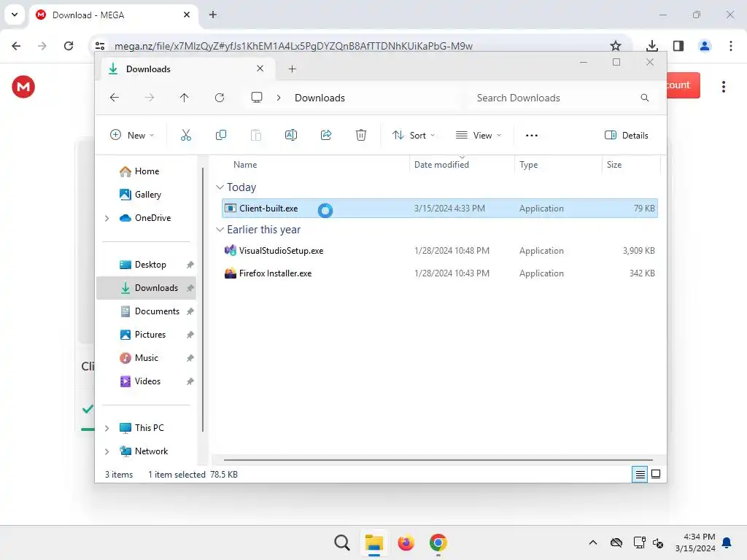
Task: Select the Download - MEGA Chrome tab
Action: point(113,15)
